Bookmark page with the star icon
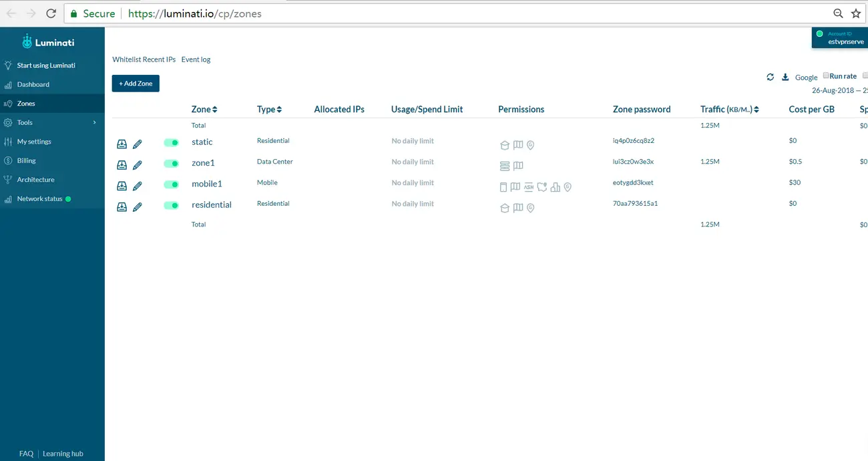 856,13
